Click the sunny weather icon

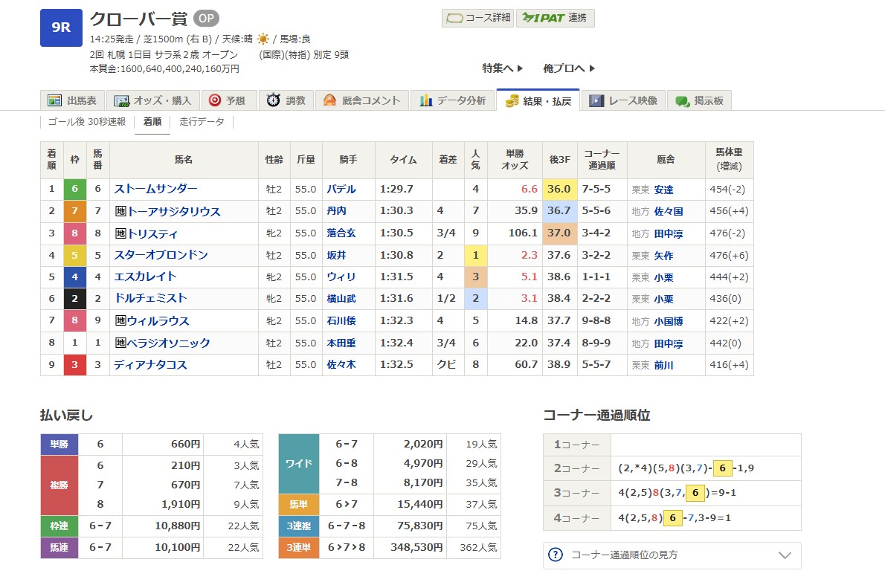pos(263,39)
